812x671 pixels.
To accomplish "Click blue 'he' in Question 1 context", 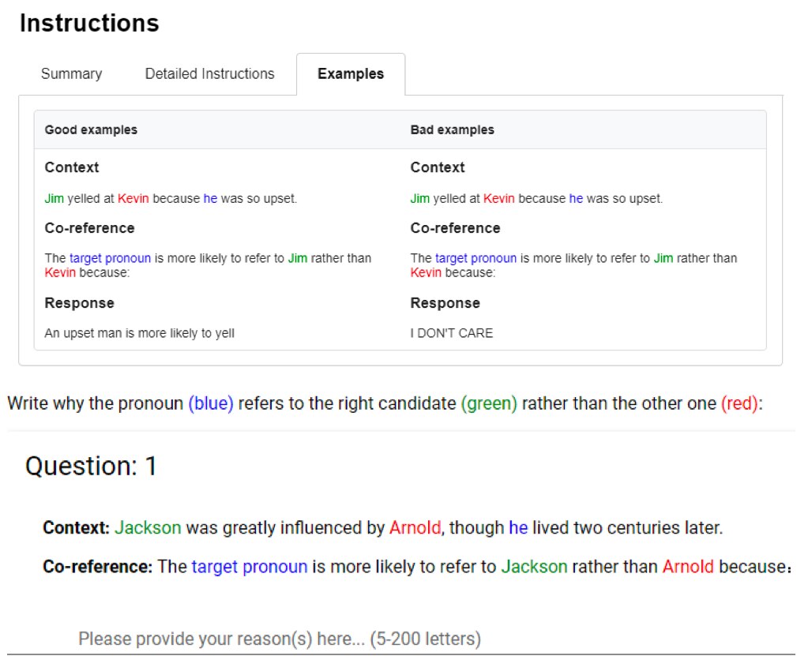I will coord(518,527).
